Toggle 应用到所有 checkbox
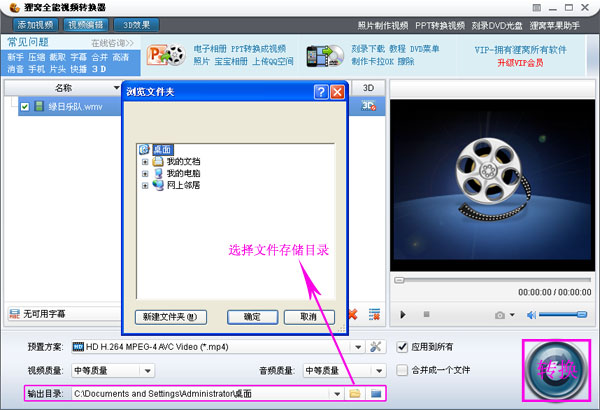This screenshot has height=410, width=600. click(402, 347)
